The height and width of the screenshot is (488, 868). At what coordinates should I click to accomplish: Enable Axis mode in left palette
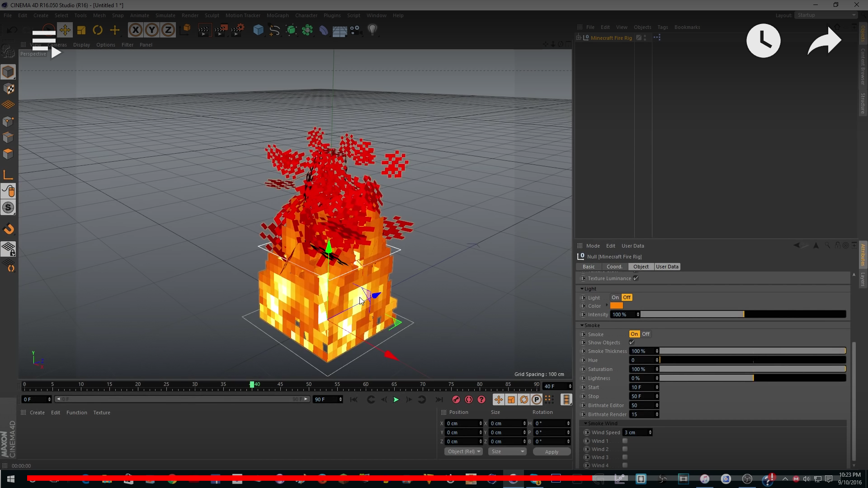click(x=8, y=175)
